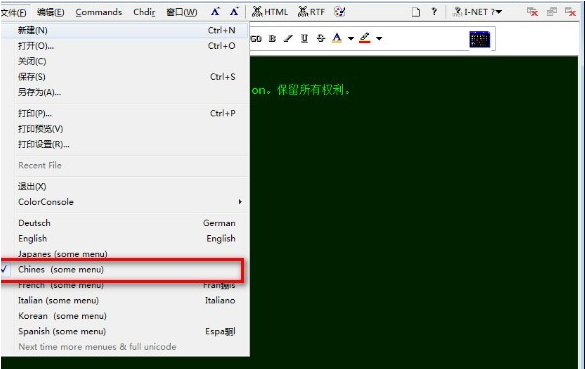The image size is (585, 369).
Task: Click the increase font size icon
Action: click(215, 12)
